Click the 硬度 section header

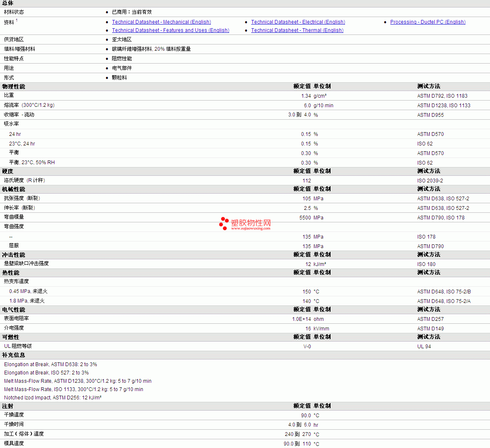pos(7,172)
